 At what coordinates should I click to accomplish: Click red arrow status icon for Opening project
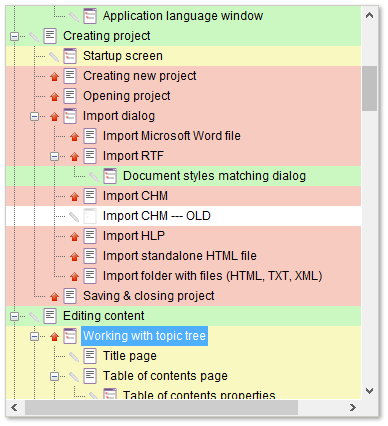[x=54, y=97]
